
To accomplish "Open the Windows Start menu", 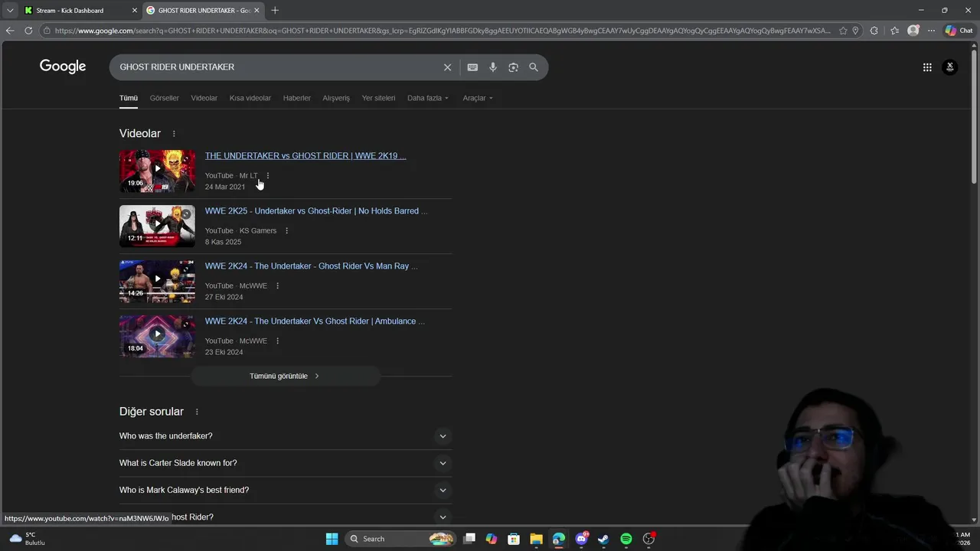I will point(332,539).
